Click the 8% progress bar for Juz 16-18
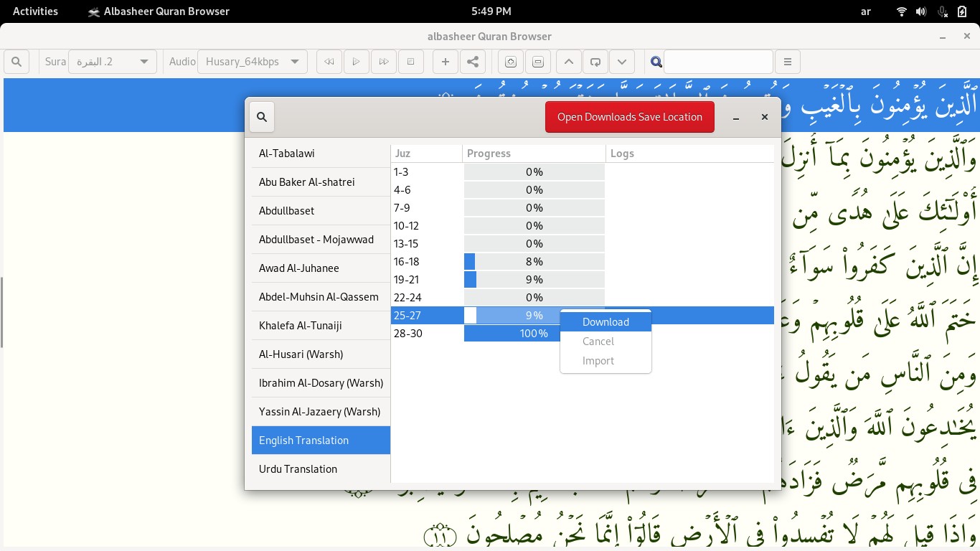The height and width of the screenshot is (551, 980). pos(534,262)
